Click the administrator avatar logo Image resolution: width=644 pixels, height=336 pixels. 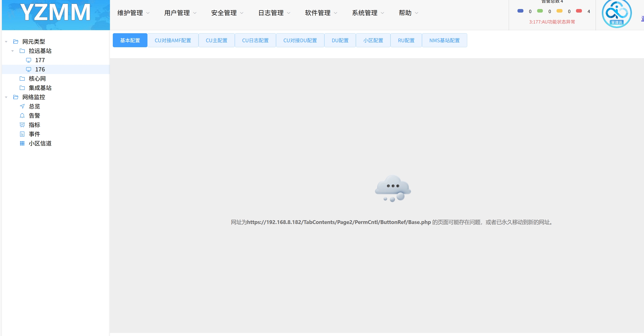pyautogui.click(x=617, y=13)
